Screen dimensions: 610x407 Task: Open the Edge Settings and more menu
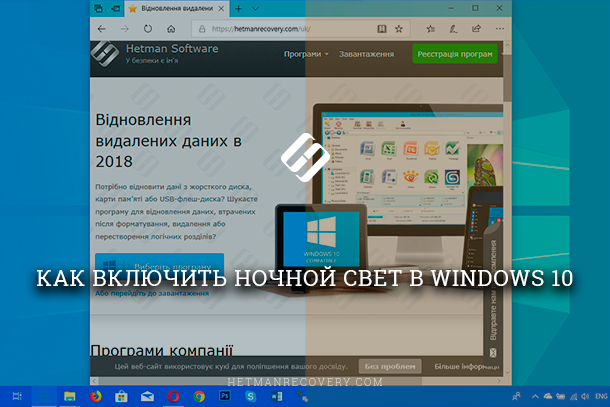(500, 29)
